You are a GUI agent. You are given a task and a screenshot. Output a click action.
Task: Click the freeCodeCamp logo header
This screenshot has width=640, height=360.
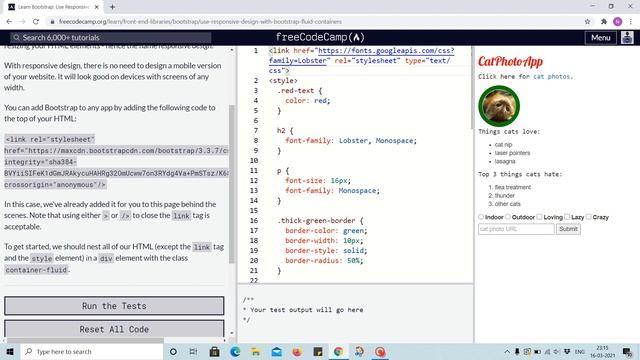[320, 37]
